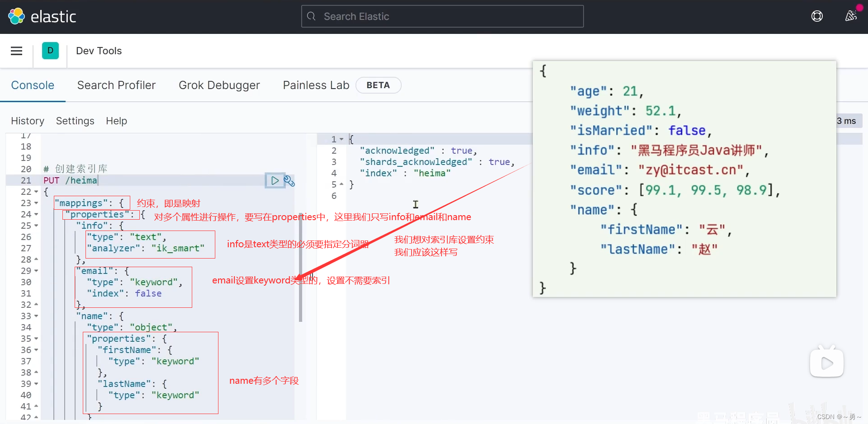This screenshot has width=868, height=424.
Task: Click the "shards_acknowledged" response line
Action: (x=437, y=162)
